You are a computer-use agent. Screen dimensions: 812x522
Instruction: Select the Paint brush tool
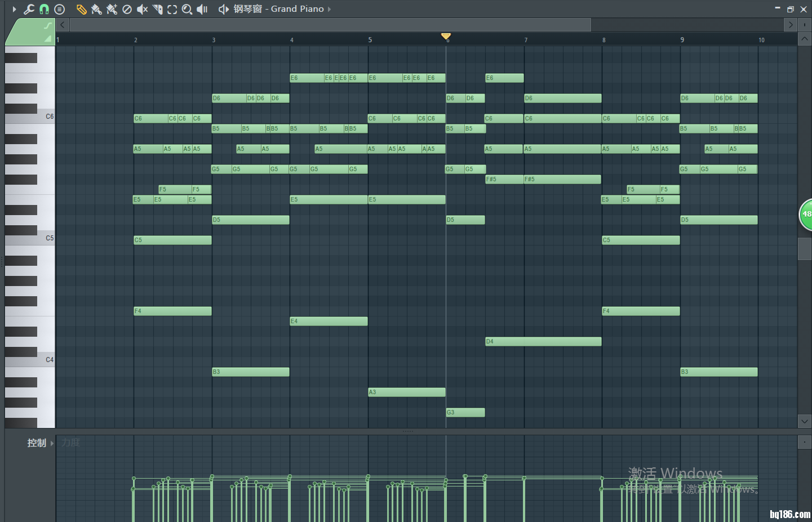click(x=96, y=9)
